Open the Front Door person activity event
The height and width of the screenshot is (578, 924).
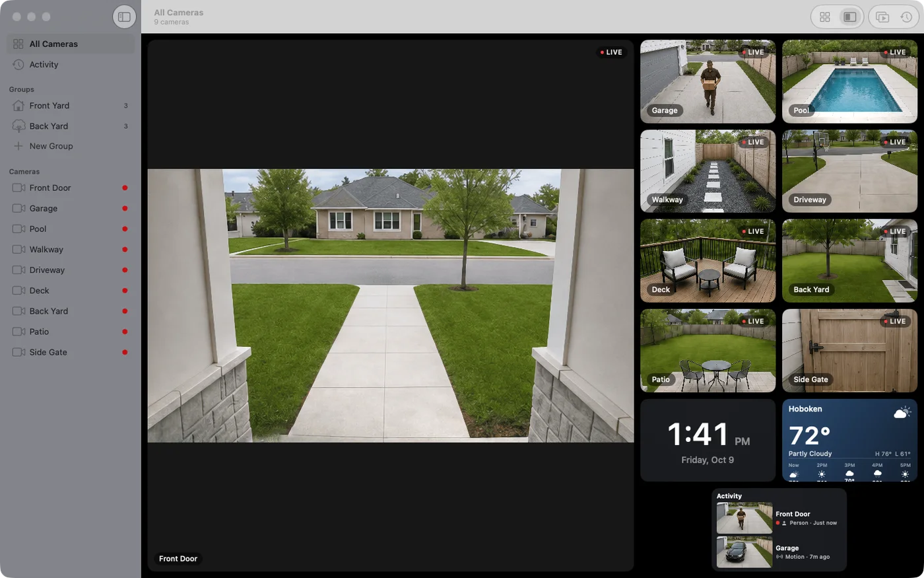click(779, 518)
